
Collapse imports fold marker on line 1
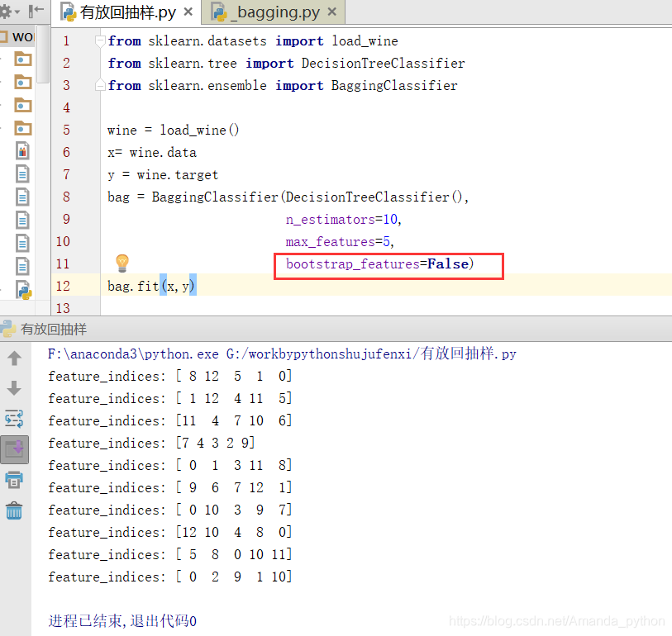pos(100,41)
